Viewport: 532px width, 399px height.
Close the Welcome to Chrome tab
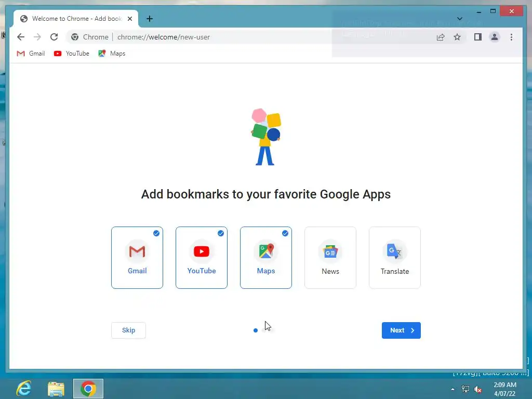pyautogui.click(x=129, y=19)
